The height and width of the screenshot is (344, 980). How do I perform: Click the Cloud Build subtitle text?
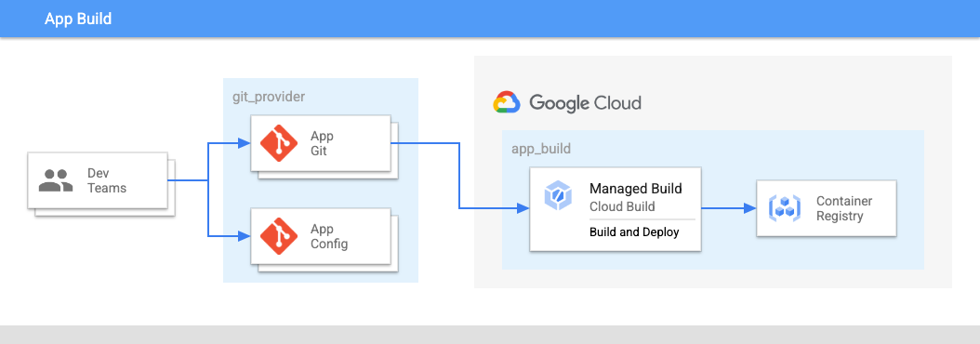pyautogui.click(x=622, y=205)
